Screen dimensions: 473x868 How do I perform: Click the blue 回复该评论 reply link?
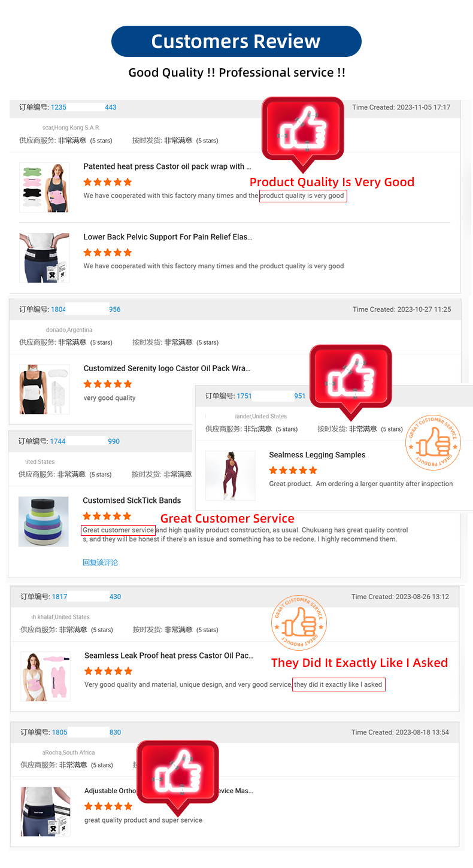(x=100, y=562)
